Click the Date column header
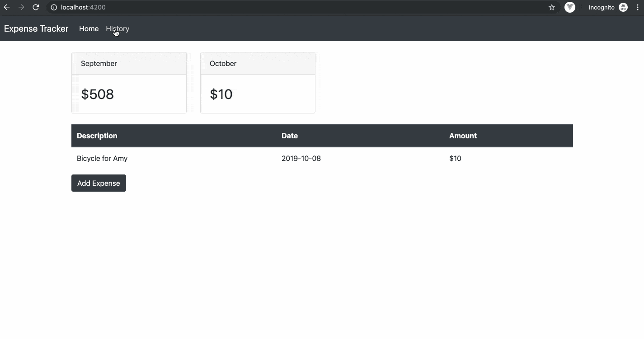 [289, 136]
